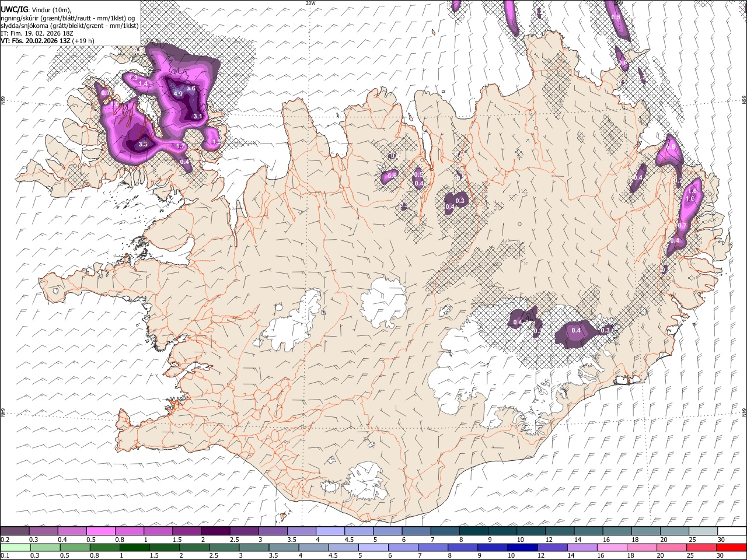
Task: Click the 'slydda/snjókoma' legend description line
Action: coord(69,26)
